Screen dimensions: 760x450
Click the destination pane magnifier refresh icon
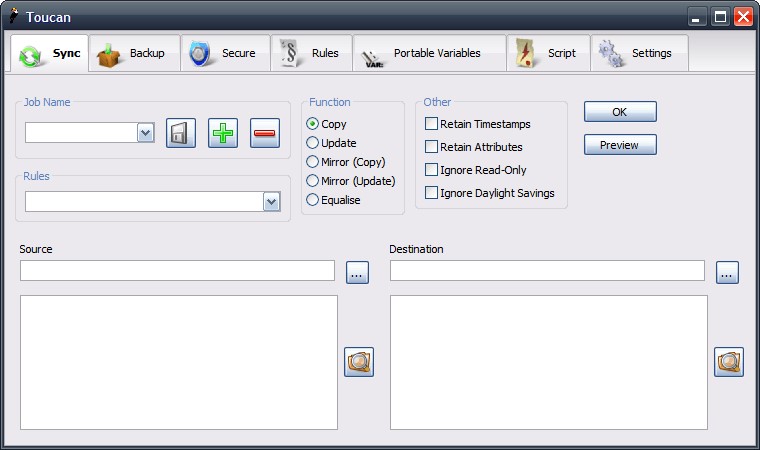point(729,362)
